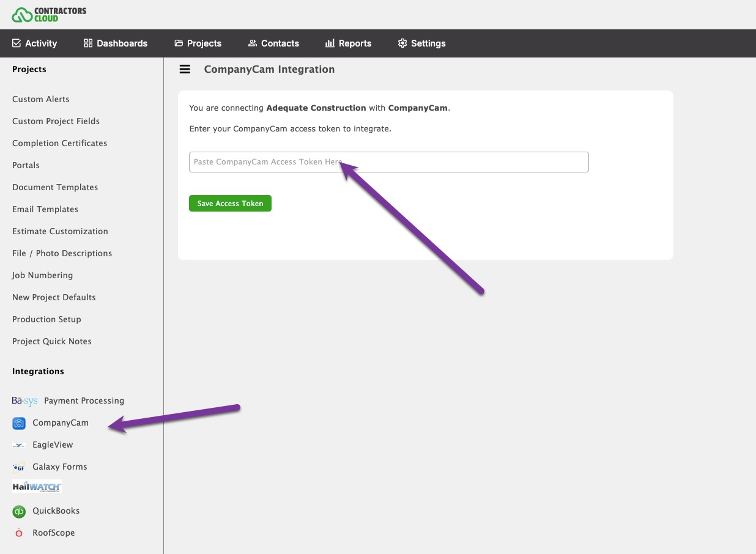The image size is (756, 554).
Task: Click the CompanyCam Integration page title
Action: coord(269,70)
